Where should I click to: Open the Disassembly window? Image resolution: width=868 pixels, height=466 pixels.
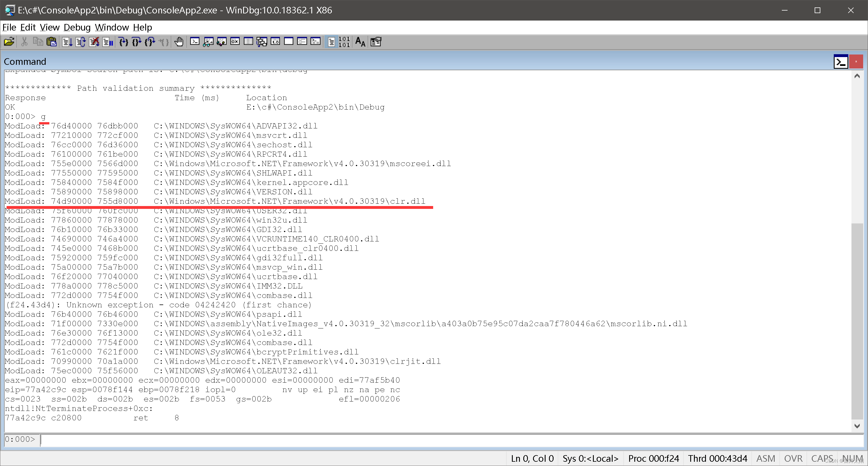(x=275, y=41)
